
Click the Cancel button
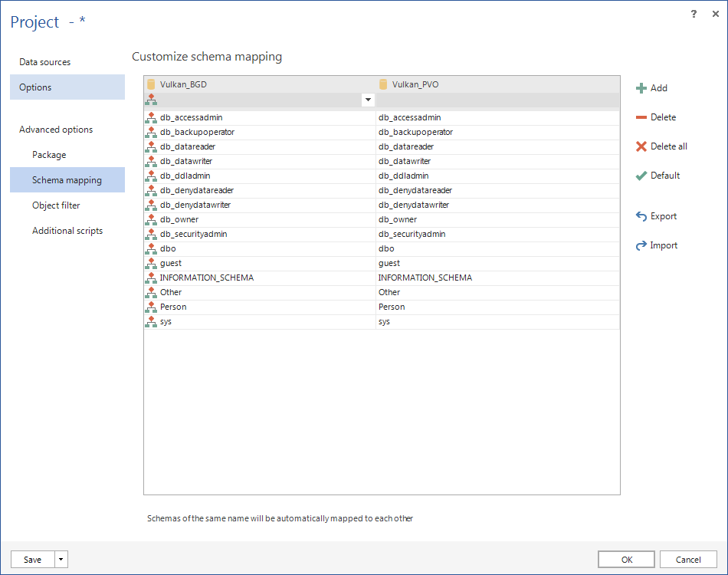[688, 559]
